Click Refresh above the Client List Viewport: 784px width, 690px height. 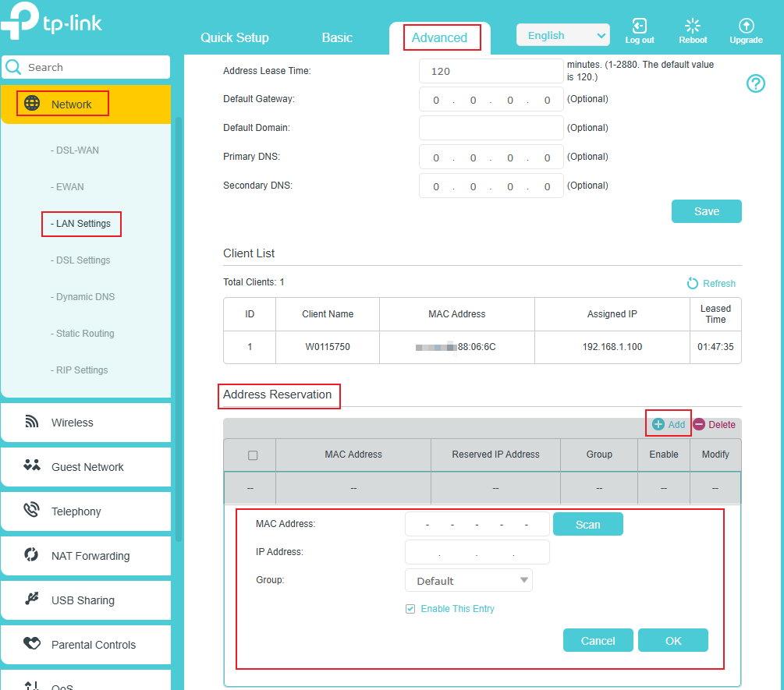pyautogui.click(x=711, y=283)
